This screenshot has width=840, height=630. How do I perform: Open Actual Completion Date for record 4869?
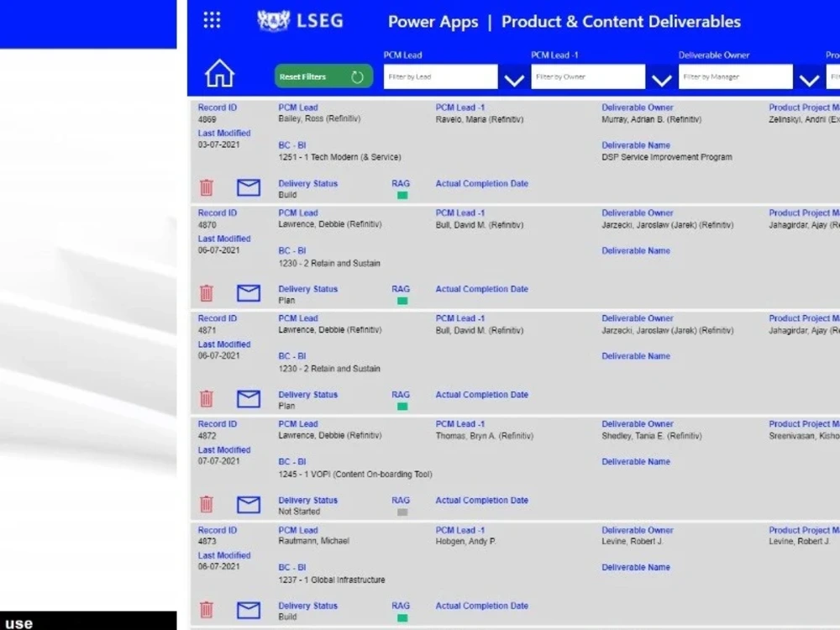[x=481, y=184]
